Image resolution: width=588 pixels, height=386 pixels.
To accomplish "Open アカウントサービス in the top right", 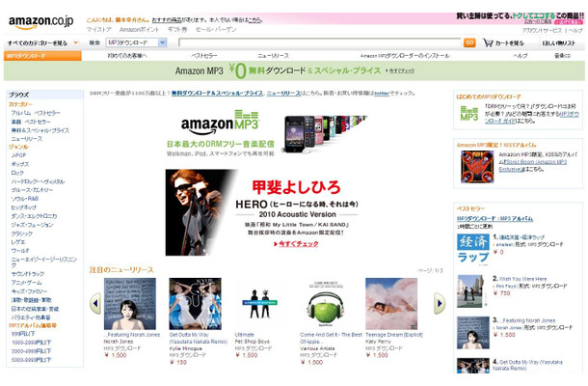I will coord(542,30).
